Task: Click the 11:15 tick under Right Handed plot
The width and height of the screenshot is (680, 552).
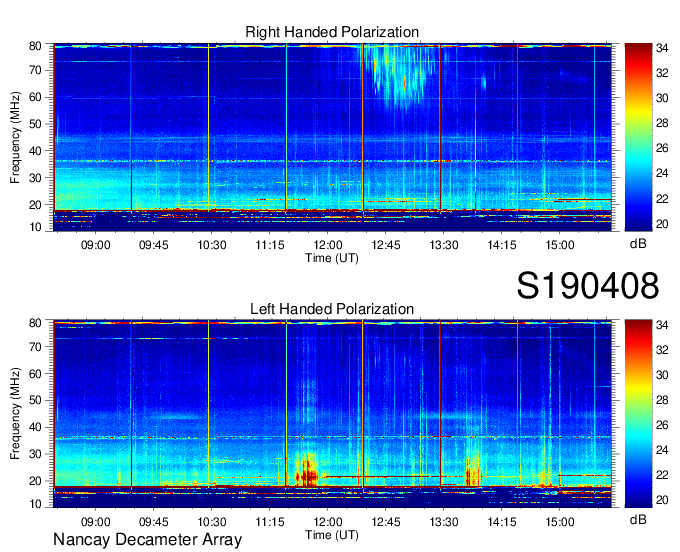Action: [270, 245]
